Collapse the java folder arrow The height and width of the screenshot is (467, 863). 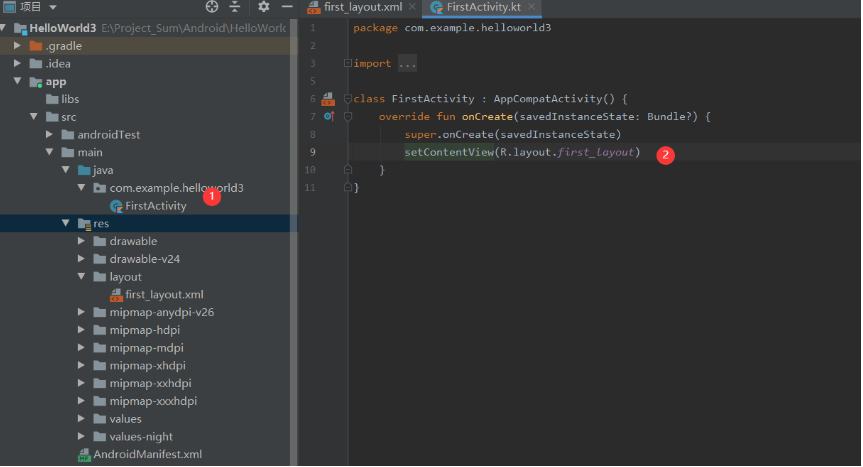pos(65,170)
